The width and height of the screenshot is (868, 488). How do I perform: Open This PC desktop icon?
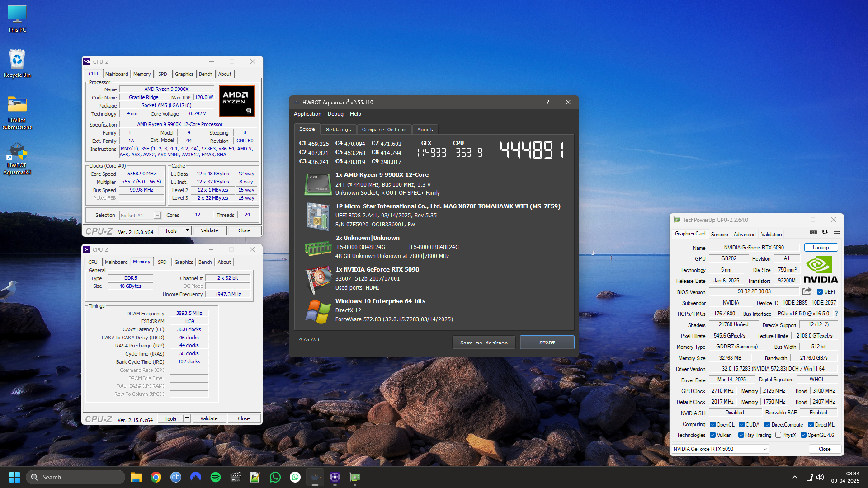click(x=17, y=19)
